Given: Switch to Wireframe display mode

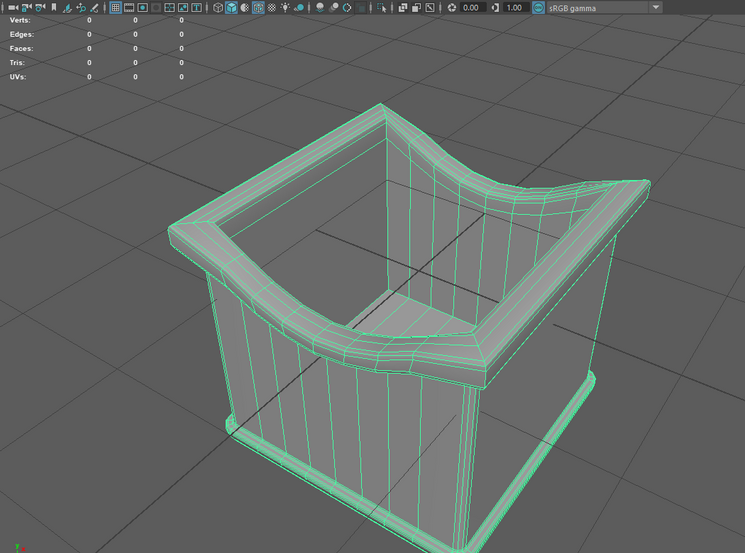Looking at the screenshot, I should pyautogui.click(x=218, y=8).
